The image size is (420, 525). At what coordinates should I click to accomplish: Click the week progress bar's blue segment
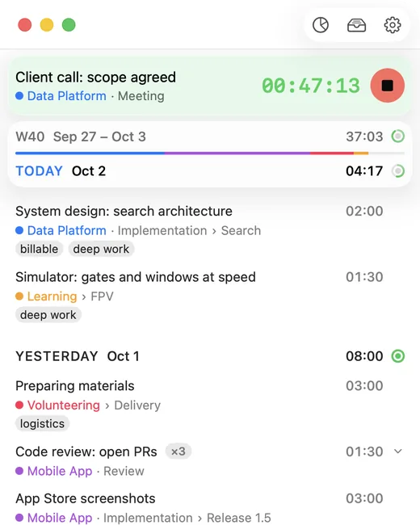coord(90,153)
